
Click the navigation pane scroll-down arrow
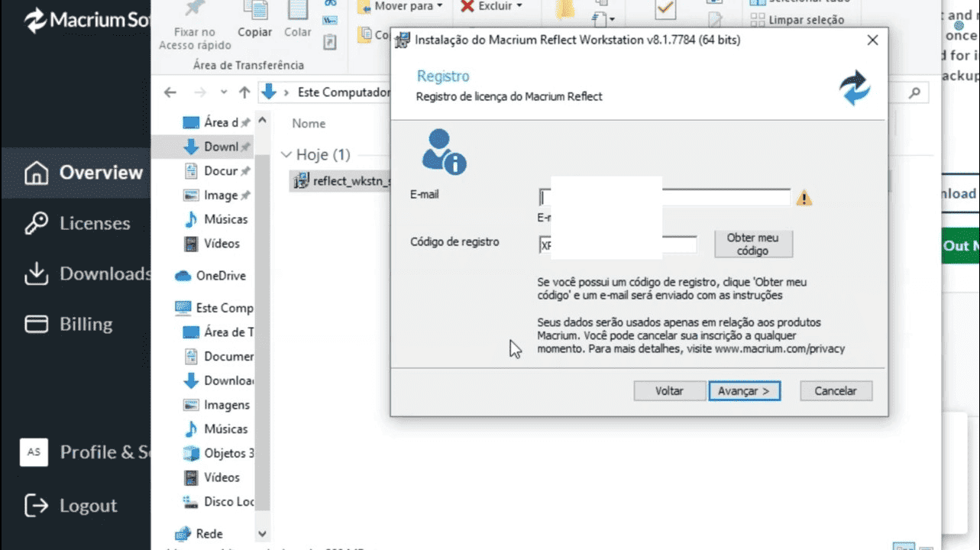tap(262, 534)
